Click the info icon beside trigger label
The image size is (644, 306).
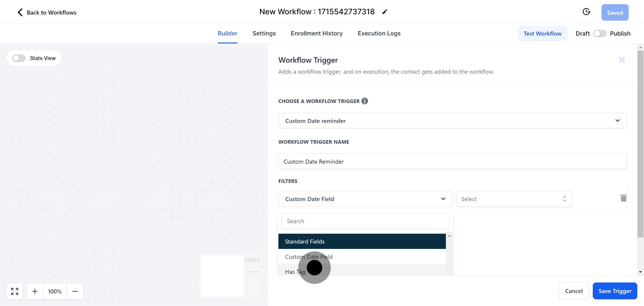tap(364, 101)
